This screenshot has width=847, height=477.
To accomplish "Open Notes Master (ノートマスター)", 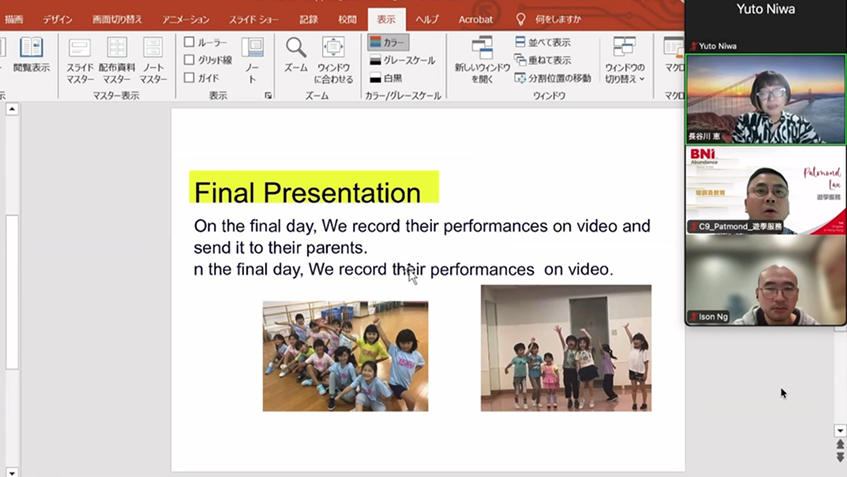I will tap(153, 60).
